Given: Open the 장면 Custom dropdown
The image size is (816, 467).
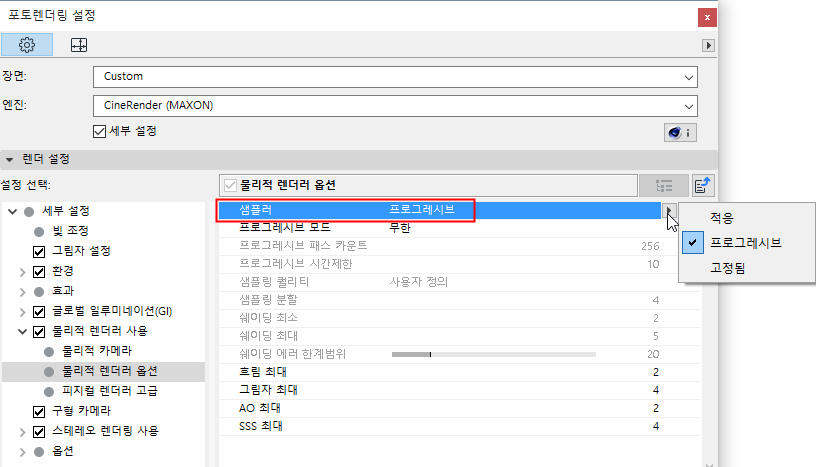Looking at the screenshot, I should 395,77.
